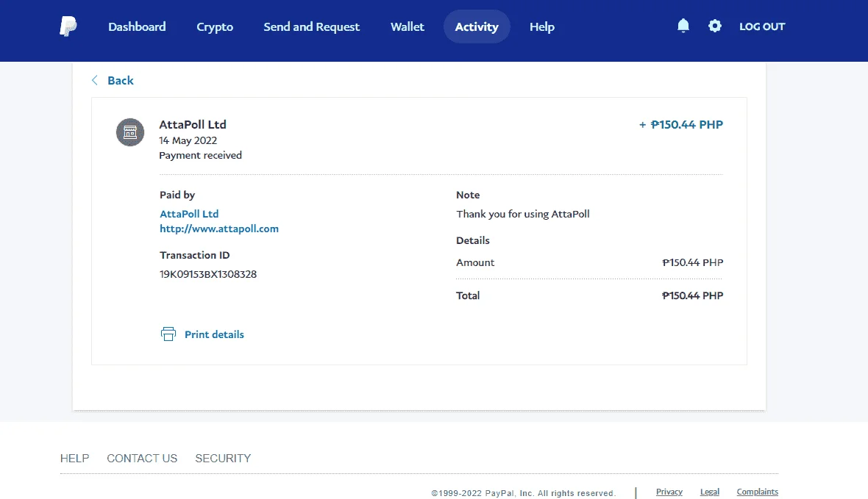Open notifications bell icon
Viewport: 868px width, 499px height.
click(x=683, y=26)
